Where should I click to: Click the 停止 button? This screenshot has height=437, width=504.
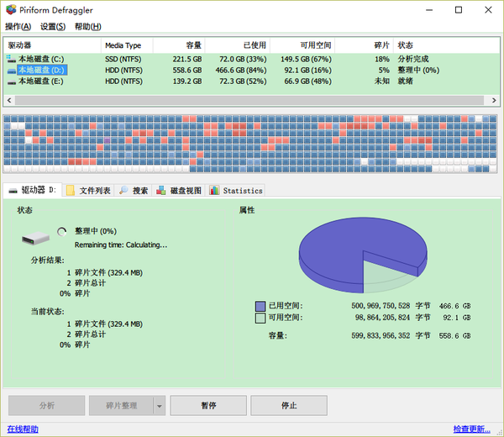pos(289,406)
